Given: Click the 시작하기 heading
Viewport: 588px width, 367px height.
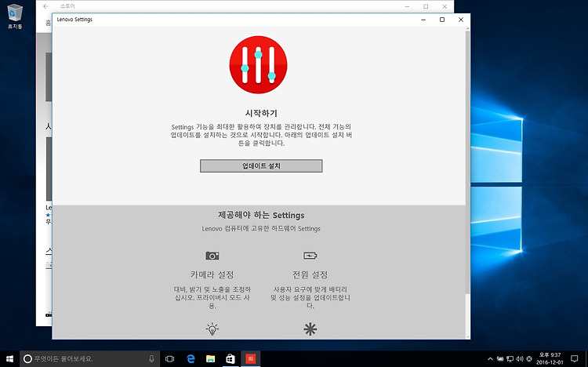Looking at the screenshot, I should [261, 113].
